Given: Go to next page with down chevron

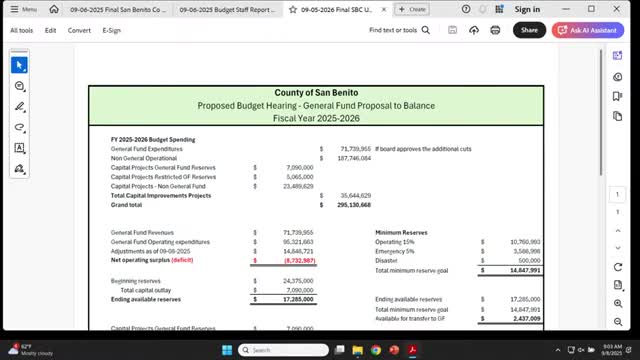Looking at the screenshot, I should point(618,248).
